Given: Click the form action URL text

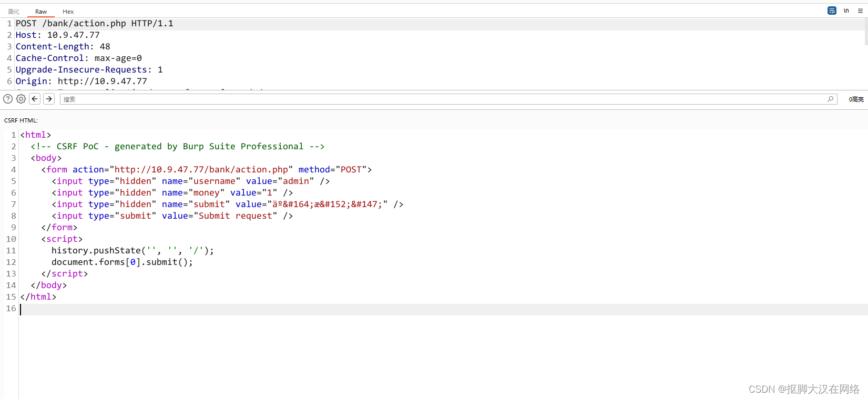Looking at the screenshot, I should coord(201,170).
